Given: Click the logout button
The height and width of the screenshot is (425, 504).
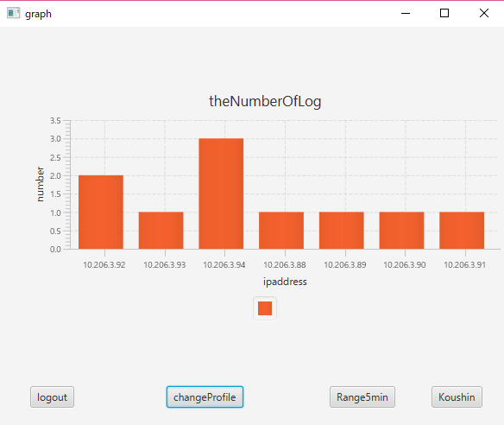Looking at the screenshot, I should pyautogui.click(x=52, y=397).
